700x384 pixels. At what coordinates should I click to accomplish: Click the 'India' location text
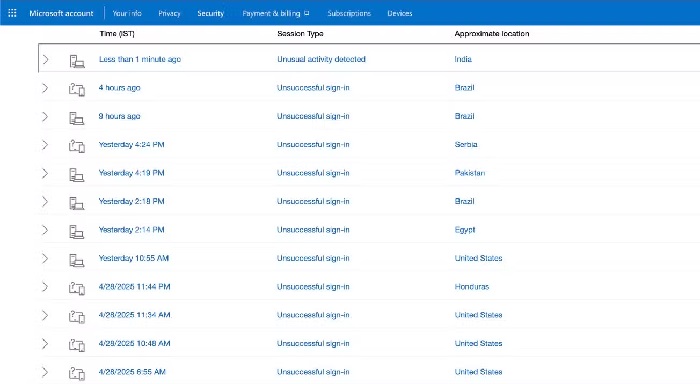click(x=463, y=59)
